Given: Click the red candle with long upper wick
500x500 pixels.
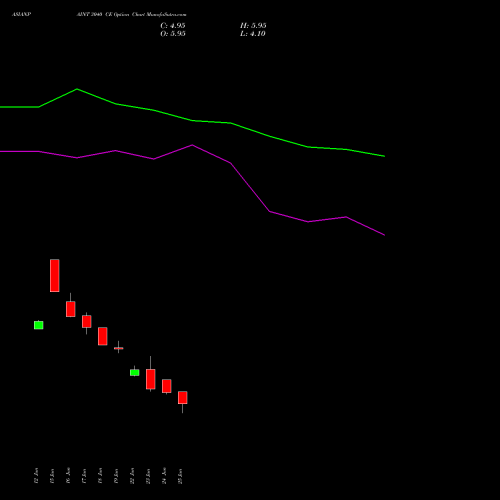Looking at the screenshot, I should tap(151, 379).
